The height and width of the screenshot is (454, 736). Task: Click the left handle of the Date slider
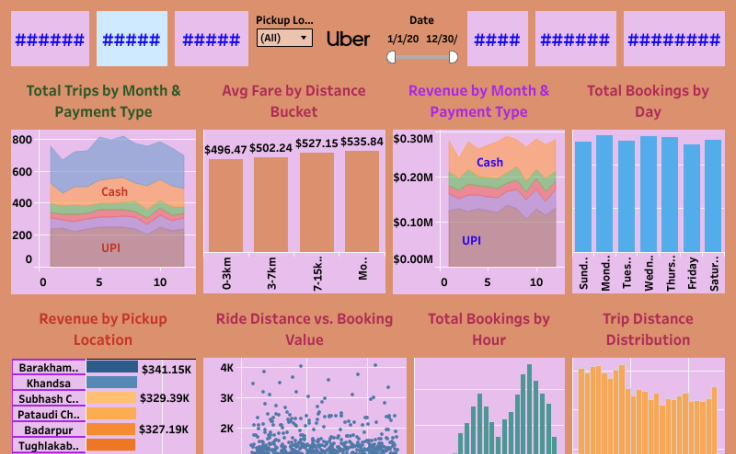tap(392, 57)
